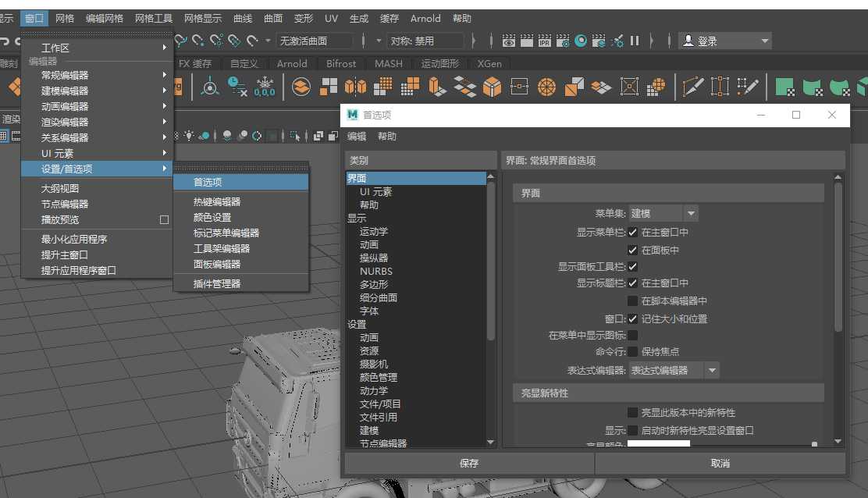Open Symmetry (对称: 禁用) dropdown
The image size is (868, 498).
pyautogui.click(x=425, y=41)
